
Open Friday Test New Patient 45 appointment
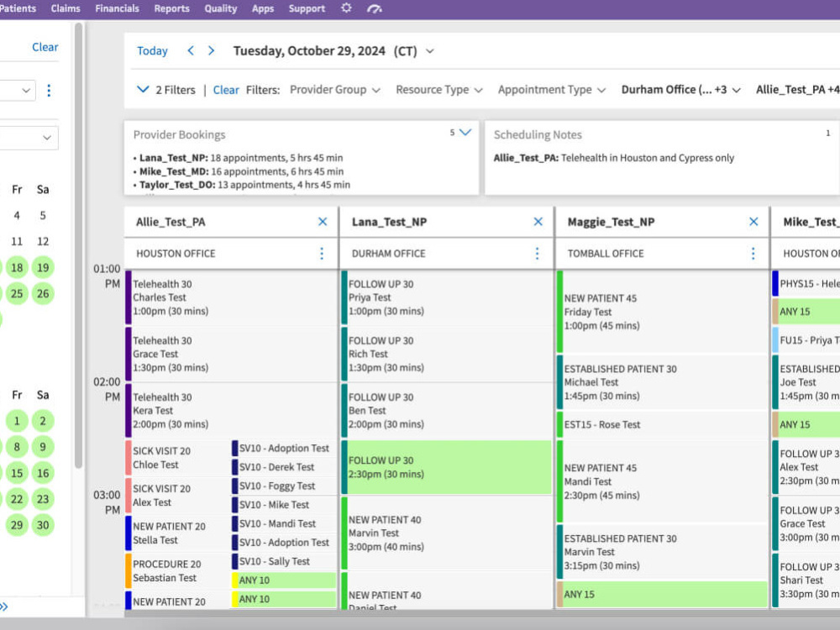[662, 312]
